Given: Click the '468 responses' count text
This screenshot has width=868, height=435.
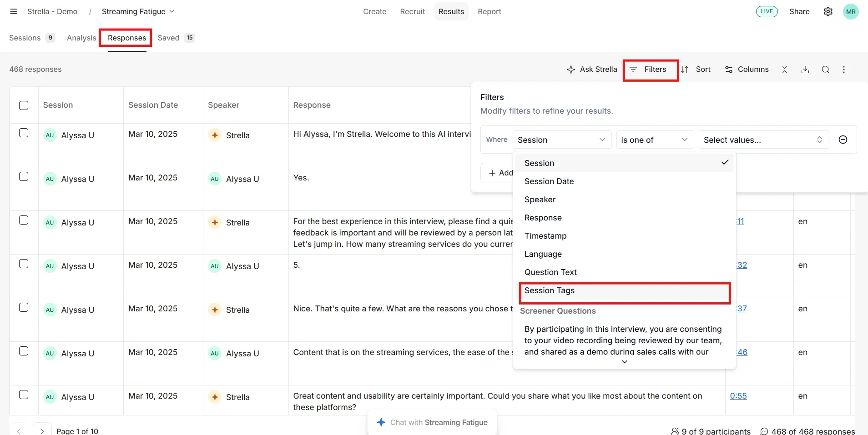Looking at the screenshot, I should pyautogui.click(x=35, y=69).
